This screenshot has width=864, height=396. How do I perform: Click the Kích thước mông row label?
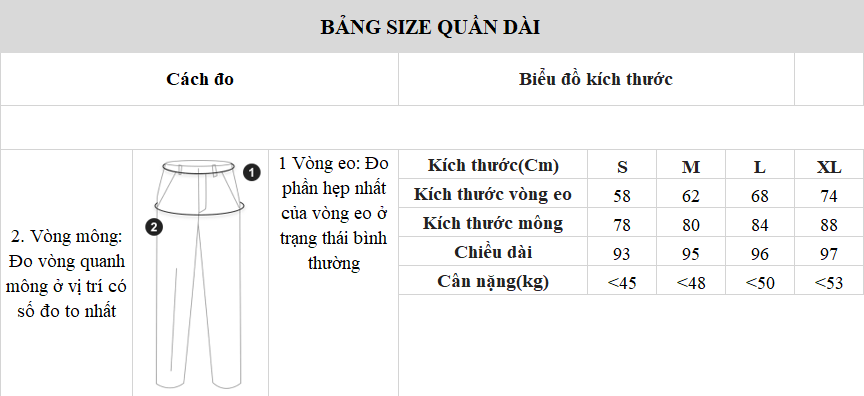493,223
